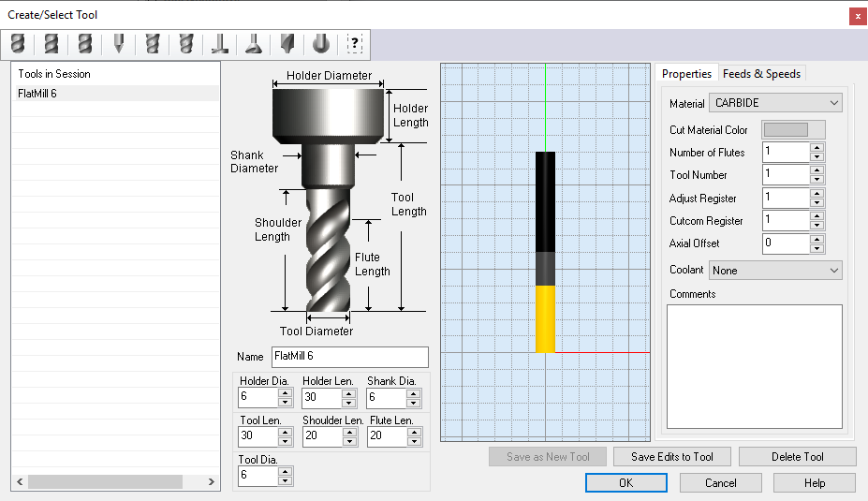Increase Tool Dia. with up arrow
Viewport: 868px width, 501px height.
coord(285,471)
